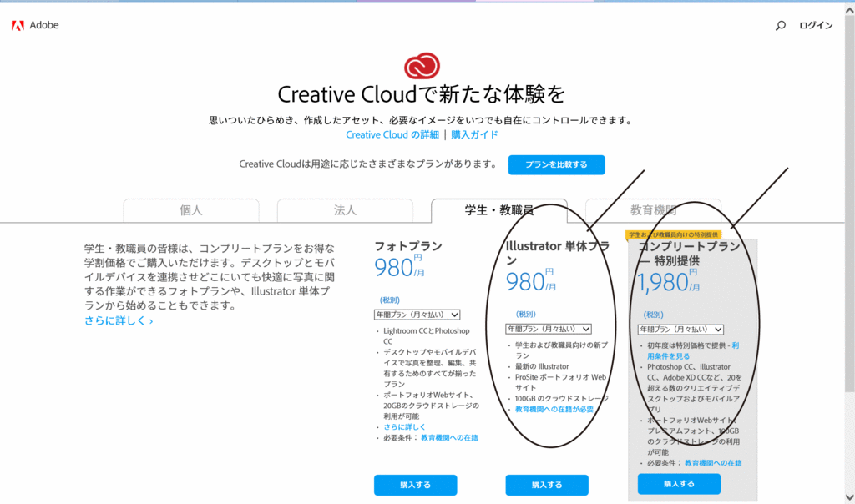This screenshot has height=504, width=855.
Task: Click the コンプリートプラン — 特別提供 heading
Action: (689, 254)
